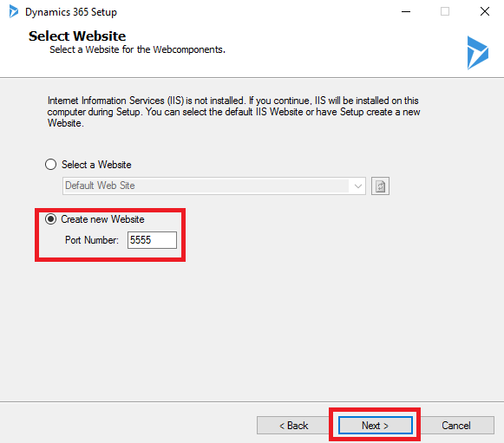This screenshot has width=504, height=443.
Task: Return to previous page with Back
Action: tap(293, 426)
